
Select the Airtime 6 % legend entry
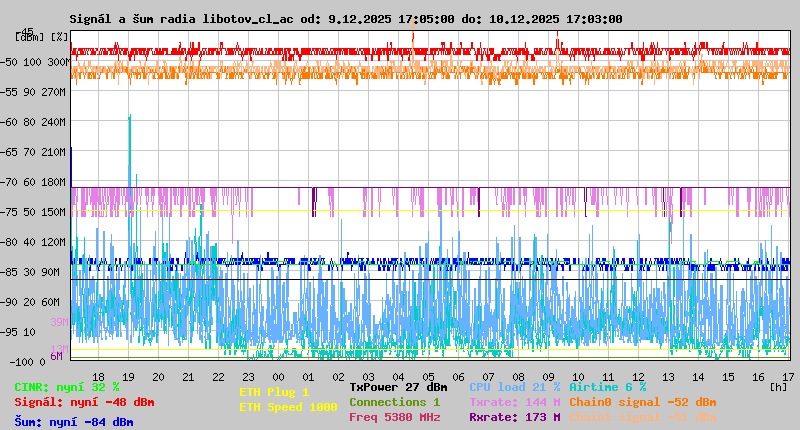tap(607, 387)
